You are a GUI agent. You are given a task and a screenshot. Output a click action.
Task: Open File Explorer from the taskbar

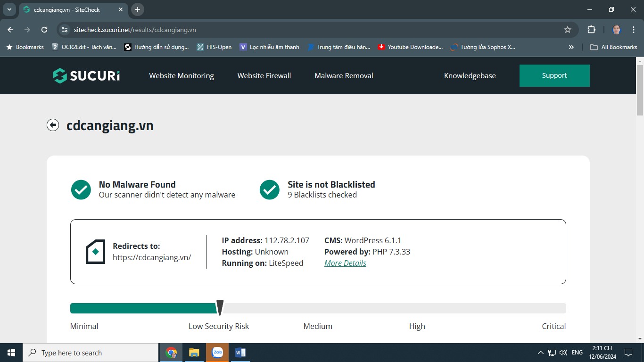click(194, 353)
